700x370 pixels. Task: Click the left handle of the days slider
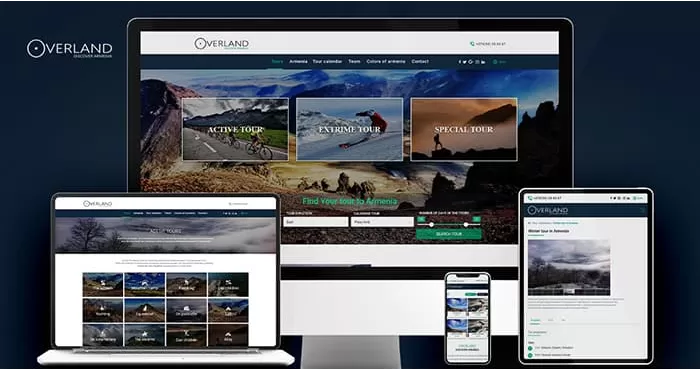(x=432, y=225)
